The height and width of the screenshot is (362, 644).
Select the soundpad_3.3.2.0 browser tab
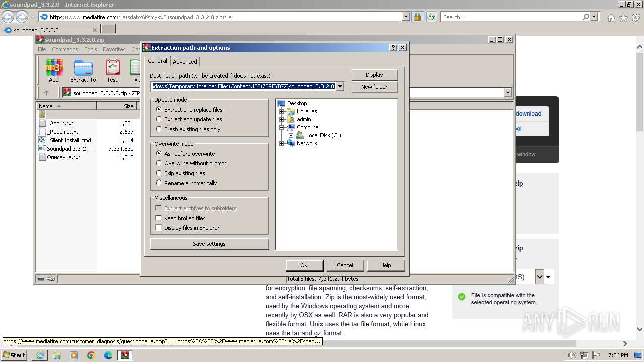50,30
